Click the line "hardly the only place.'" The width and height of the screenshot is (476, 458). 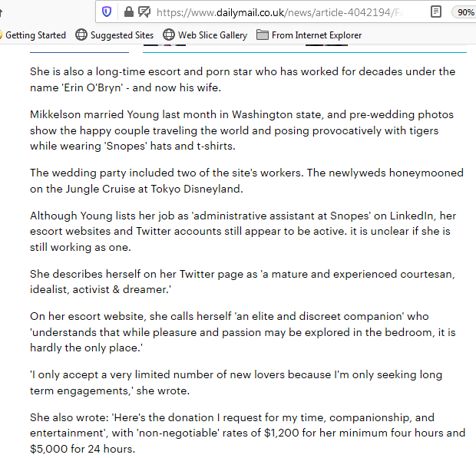(86, 348)
